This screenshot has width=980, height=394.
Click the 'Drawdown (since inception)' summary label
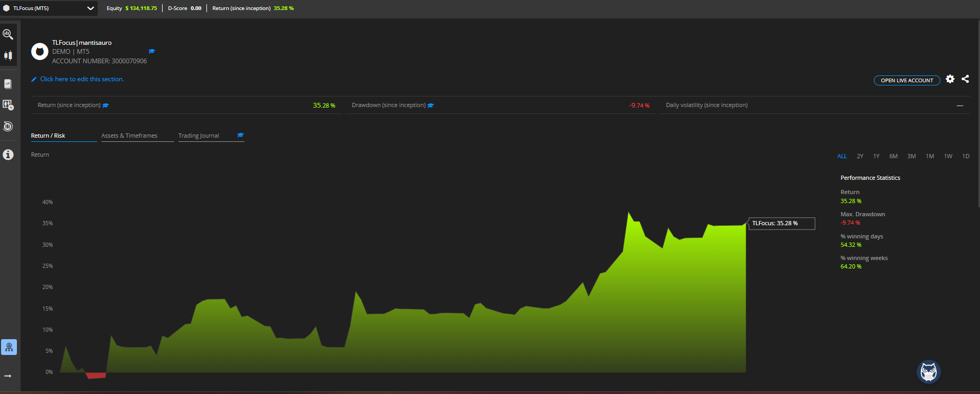click(389, 105)
